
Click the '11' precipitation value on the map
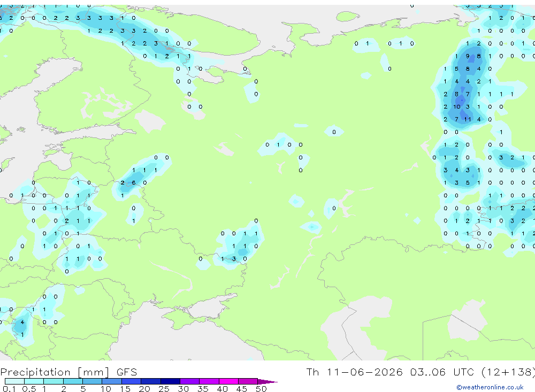(x=468, y=119)
